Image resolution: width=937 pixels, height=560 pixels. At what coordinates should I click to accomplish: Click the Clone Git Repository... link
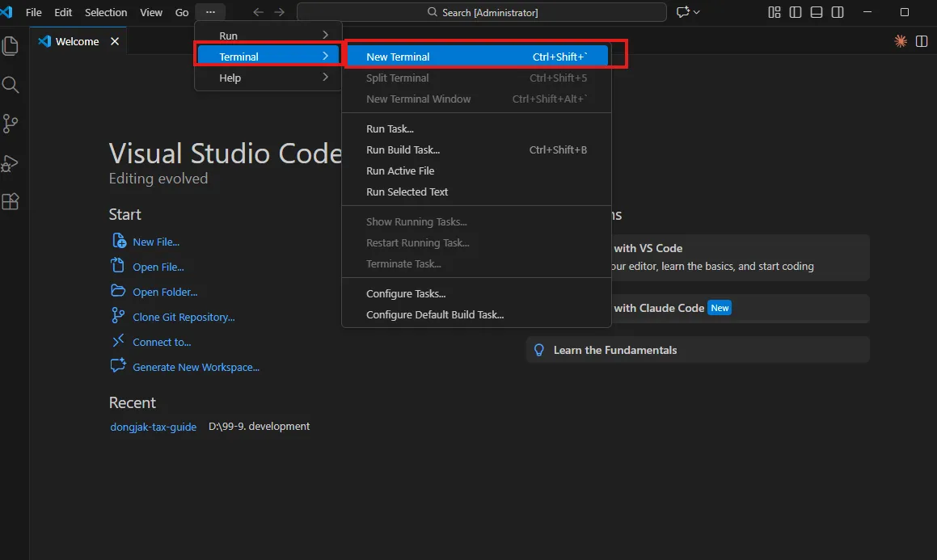point(184,318)
